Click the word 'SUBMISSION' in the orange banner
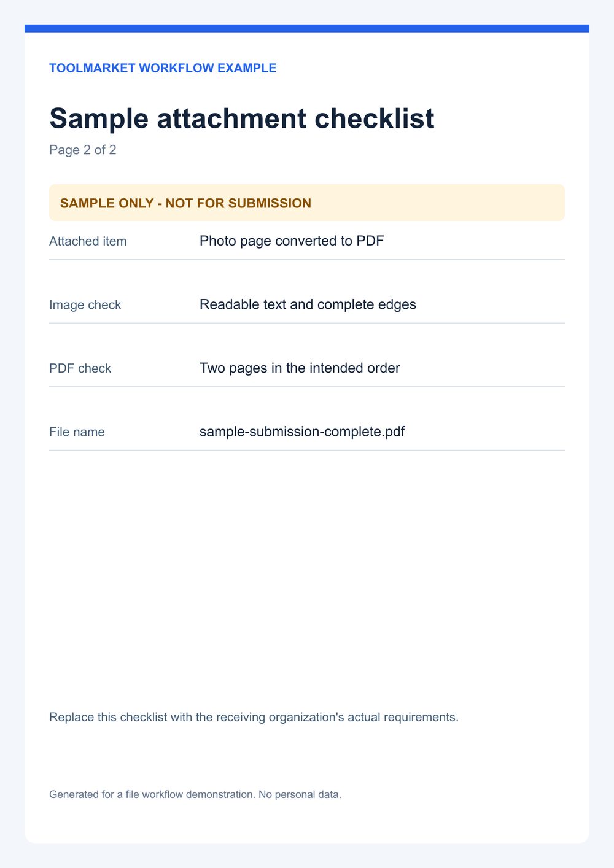Screen dimensions: 614x868 click(270, 203)
